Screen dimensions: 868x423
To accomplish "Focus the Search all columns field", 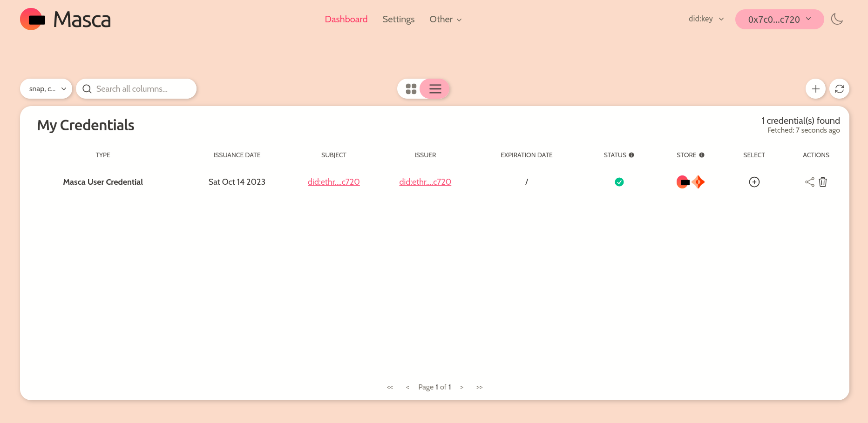I will click(x=136, y=89).
